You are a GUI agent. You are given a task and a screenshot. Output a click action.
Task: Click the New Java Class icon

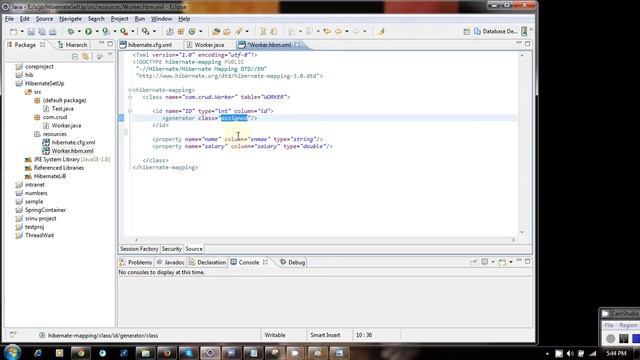[192, 31]
